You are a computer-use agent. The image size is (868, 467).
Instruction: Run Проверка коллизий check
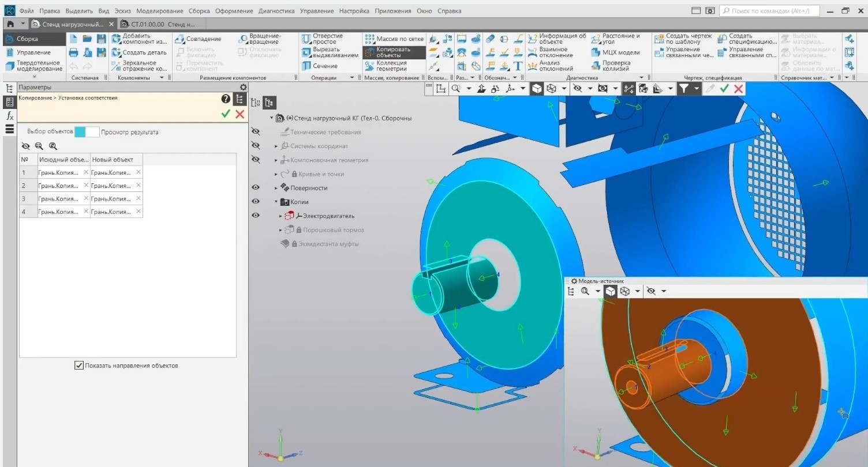pos(611,66)
